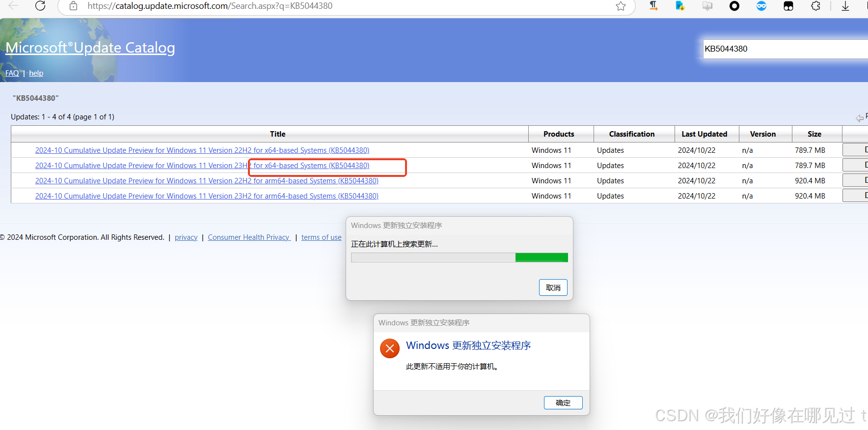
Task: Download the 22H2 x64 update via its row button
Action: [856, 150]
